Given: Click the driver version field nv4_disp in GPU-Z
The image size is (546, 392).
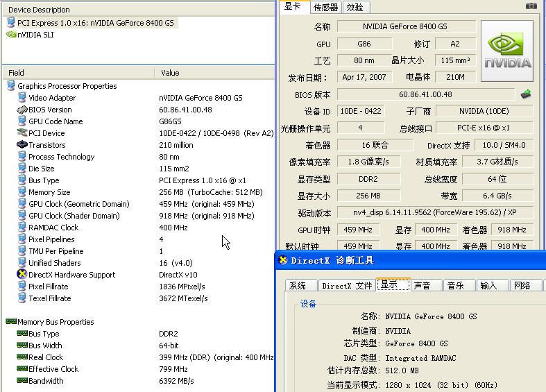Looking at the screenshot, I should click(x=435, y=212).
